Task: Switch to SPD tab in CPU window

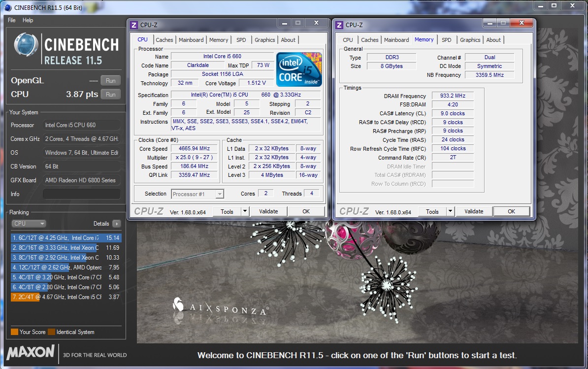Action: pyautogui.click(x=241, y=40)
